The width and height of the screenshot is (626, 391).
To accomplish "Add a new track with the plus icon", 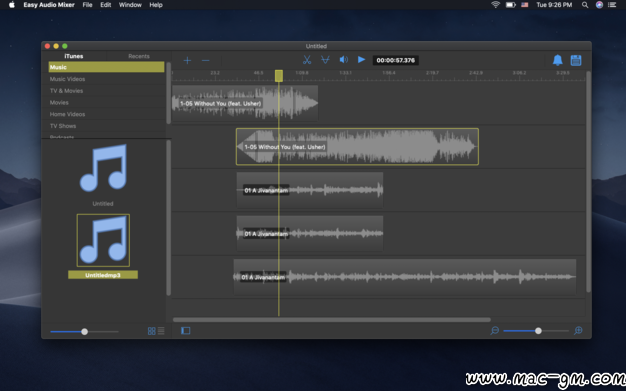I will (x=187, y=60).
